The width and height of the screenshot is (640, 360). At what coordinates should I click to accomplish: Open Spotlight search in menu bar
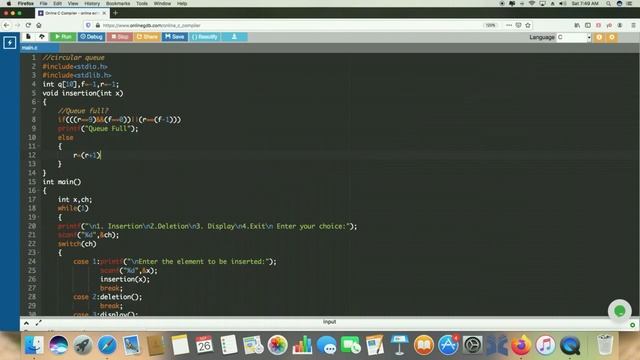coord(608,3)
